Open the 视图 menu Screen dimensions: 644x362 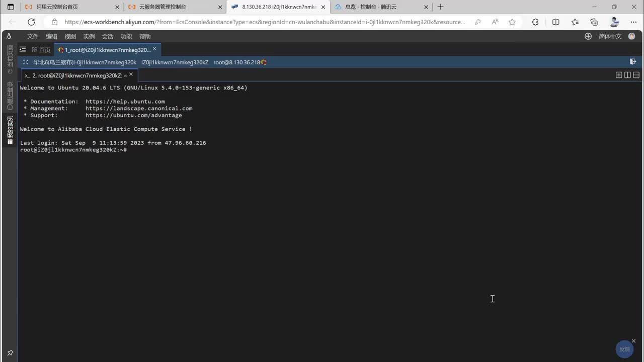(x=70, y=37)
